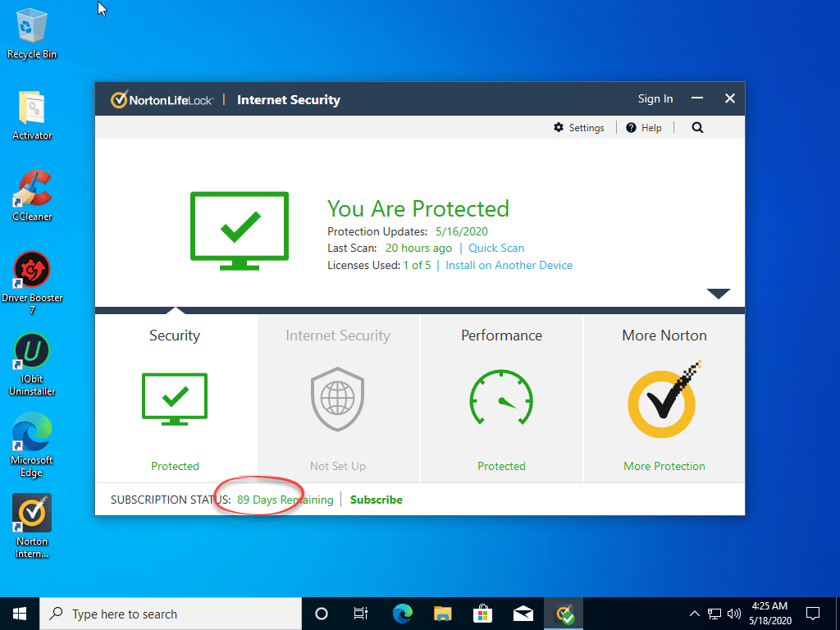Viewport: 840px width, 630px height.
Task: Click the Settings label
Action: click(x=587, y=127)
